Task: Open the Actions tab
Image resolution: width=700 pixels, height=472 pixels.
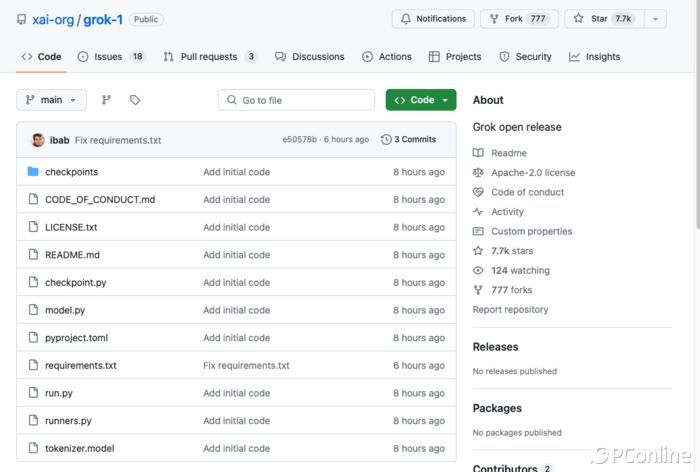Action: [387, 57]
